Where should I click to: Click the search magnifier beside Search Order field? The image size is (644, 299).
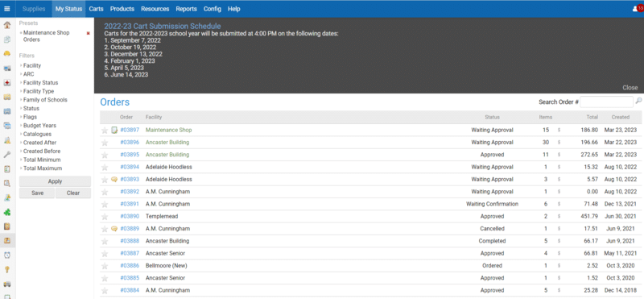click(638, 101)
